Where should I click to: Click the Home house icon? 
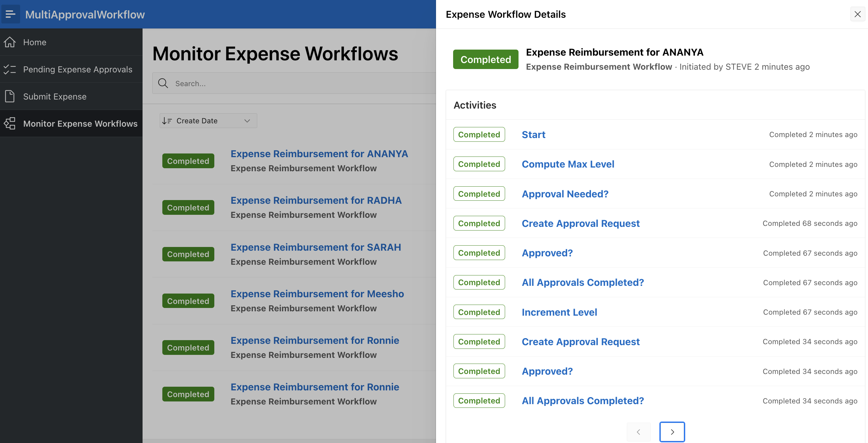click(10, 42)
